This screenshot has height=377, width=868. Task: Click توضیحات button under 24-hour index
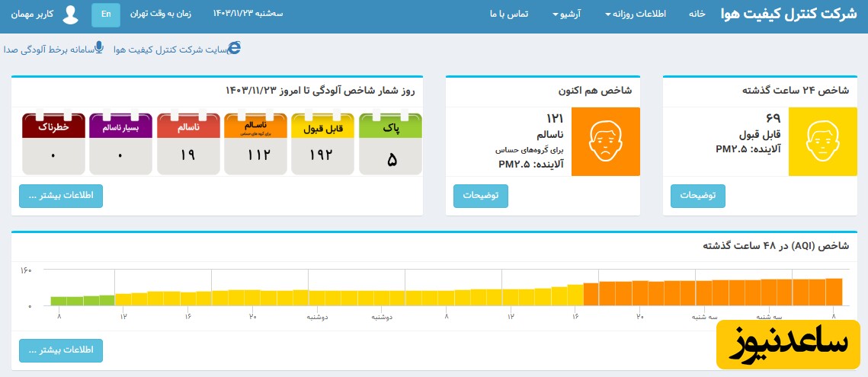coord(697,196)
